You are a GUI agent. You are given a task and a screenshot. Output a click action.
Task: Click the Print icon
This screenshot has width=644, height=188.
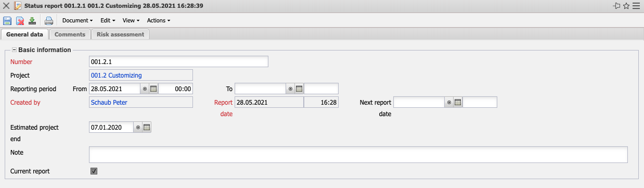(x=49, y=21)
